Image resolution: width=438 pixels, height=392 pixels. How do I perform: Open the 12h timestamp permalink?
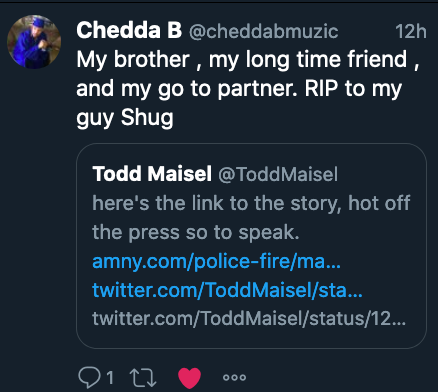(411, 31)
